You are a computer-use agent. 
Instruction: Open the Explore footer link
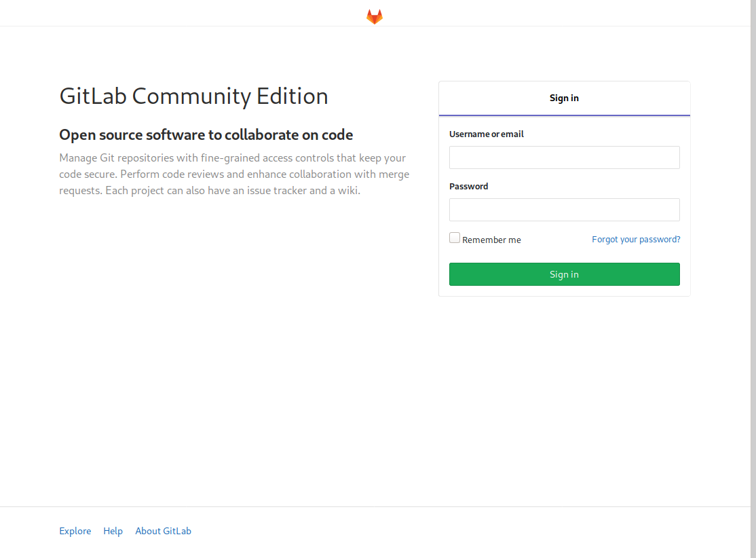[x=75, y=531]
